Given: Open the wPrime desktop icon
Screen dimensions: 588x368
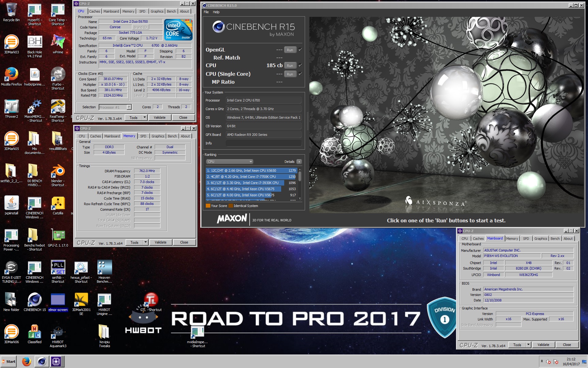Looking at the screenshot, I should click(x=58, y=42).
